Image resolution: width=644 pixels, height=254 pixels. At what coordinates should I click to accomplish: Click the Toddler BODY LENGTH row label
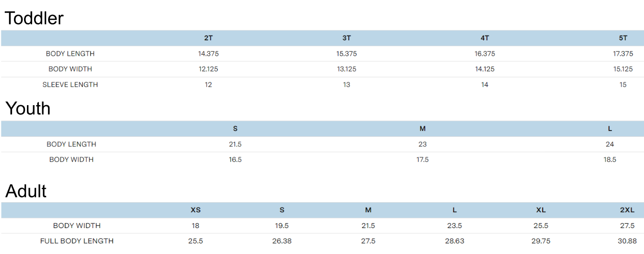pos(70,54)
